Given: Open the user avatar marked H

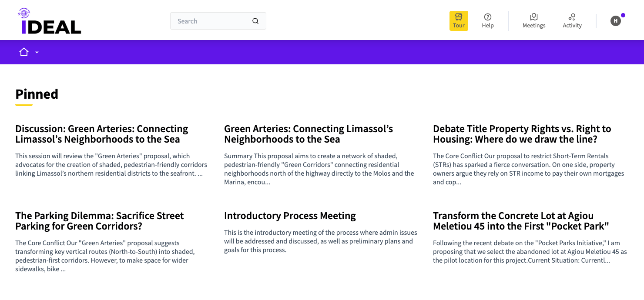Looking at the screenshot, I should [615, 20].
